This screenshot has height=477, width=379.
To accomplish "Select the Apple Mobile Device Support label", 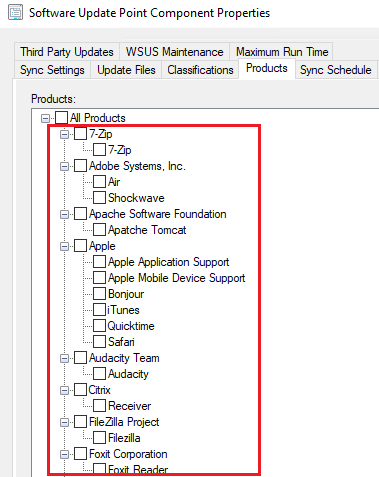I will (x=177, y=278).
